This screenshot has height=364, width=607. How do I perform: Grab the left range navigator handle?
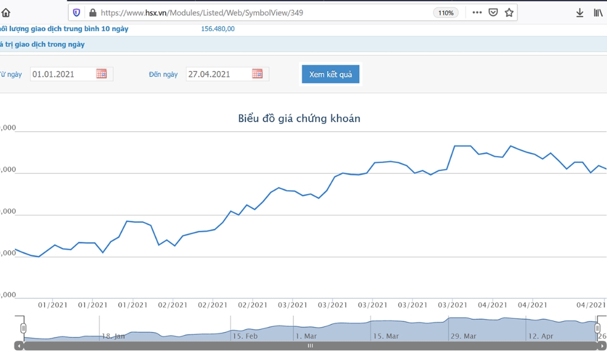(x=23, y=328)
